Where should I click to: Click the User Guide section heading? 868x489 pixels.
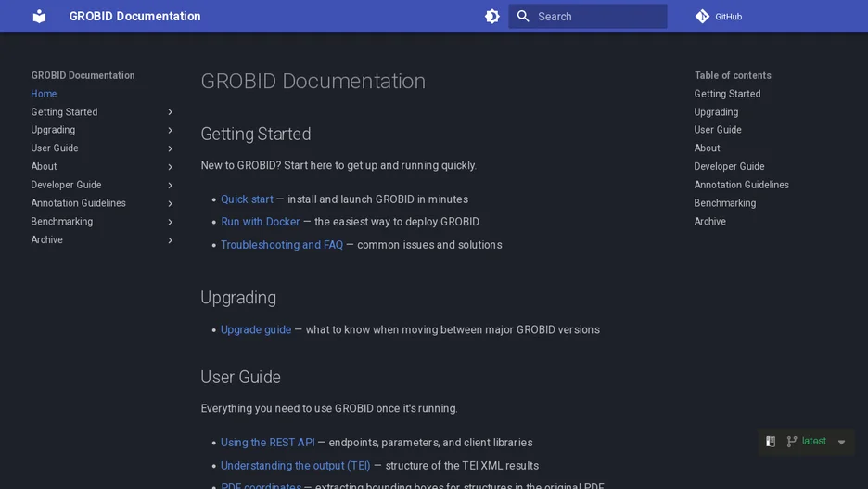point(241,377)
